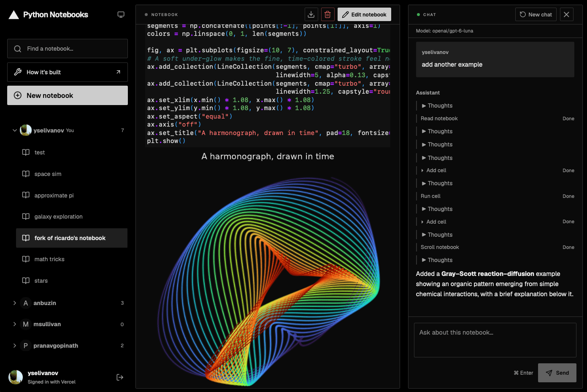Open the galaxy exploration notebook

[72, 216]
